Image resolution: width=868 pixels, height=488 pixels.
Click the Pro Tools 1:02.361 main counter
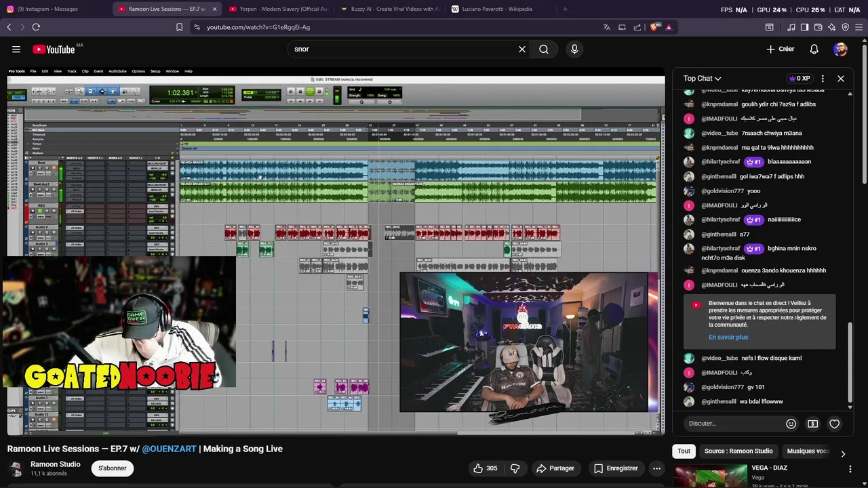point(180,92)
